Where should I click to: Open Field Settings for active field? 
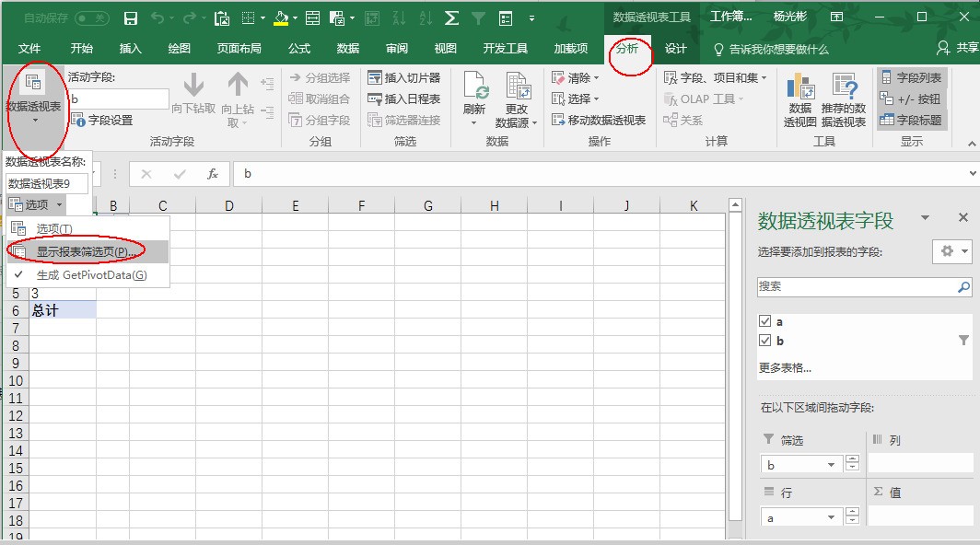pyautogui.click(x=102, y=120)
